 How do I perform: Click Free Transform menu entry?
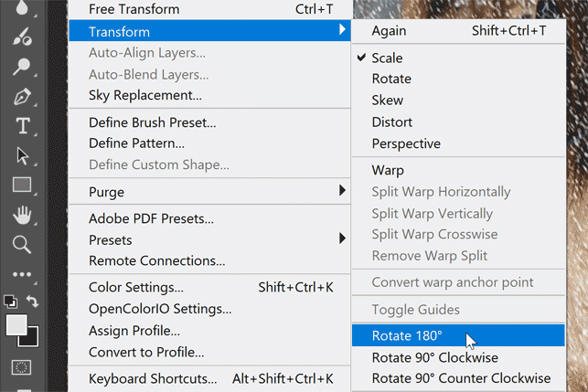[x=134, y=9]
